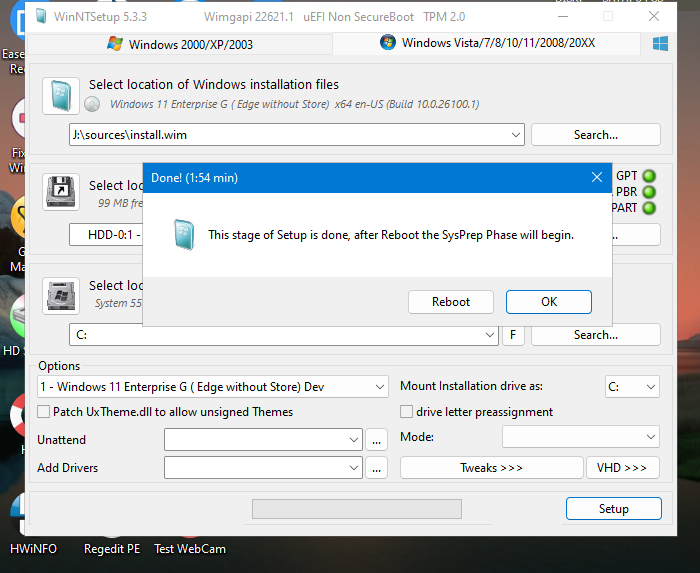700x573 pixels.
Task: Open Test WebCam desktop shortcut
Action: [190, 548]
